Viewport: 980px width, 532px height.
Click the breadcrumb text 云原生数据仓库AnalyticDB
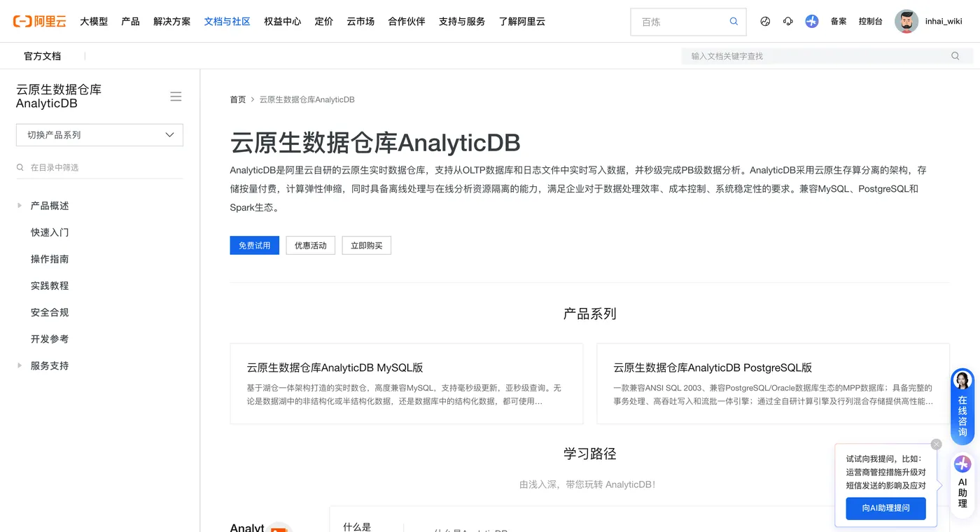(307, 100)
